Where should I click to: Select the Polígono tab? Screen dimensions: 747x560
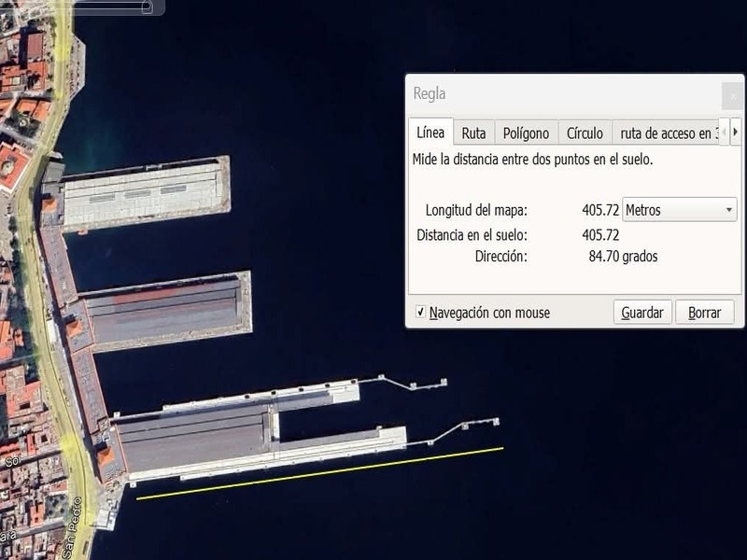pyautogui.click(x=526, y=133)
